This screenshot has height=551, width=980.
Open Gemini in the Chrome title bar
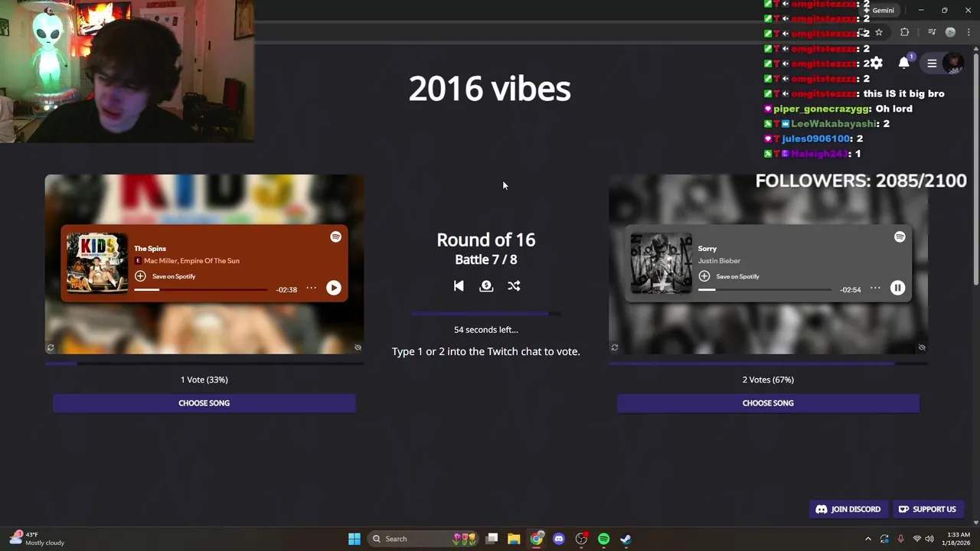(x=878, y=11)
